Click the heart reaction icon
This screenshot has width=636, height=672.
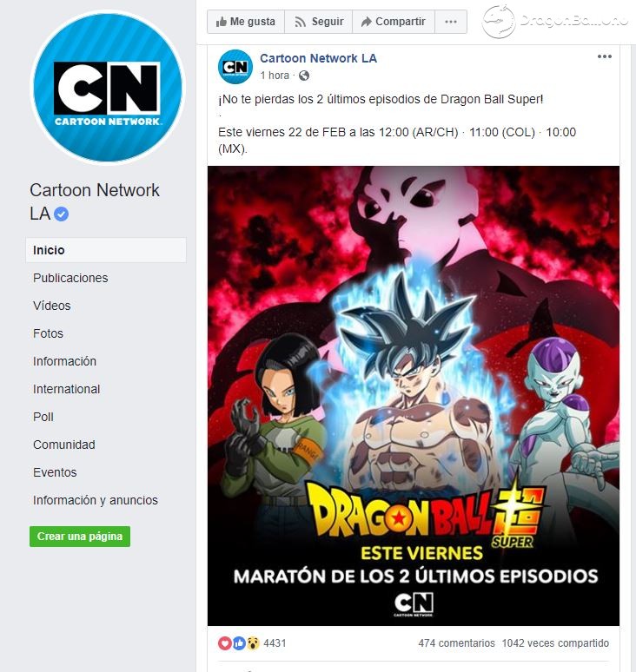[225, 642]
